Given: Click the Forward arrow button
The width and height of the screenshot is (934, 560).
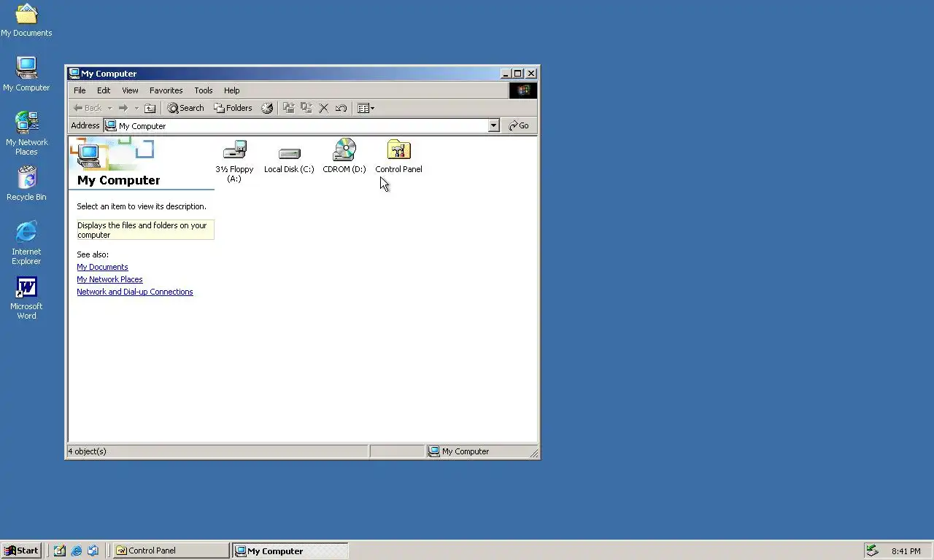Looking at the screenshot, I should point(123,108).
